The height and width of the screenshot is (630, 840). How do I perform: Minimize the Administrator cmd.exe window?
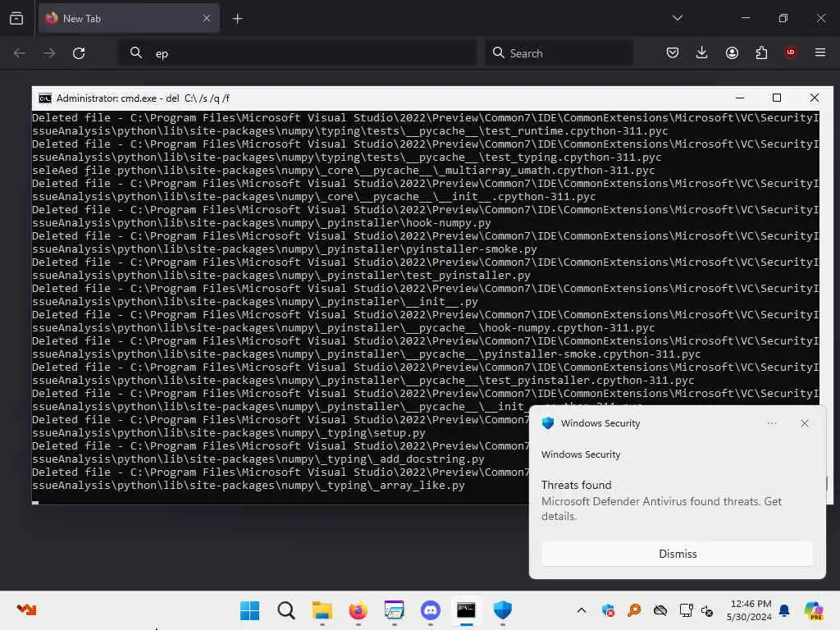pyautogui.click(x=740, y=98)
